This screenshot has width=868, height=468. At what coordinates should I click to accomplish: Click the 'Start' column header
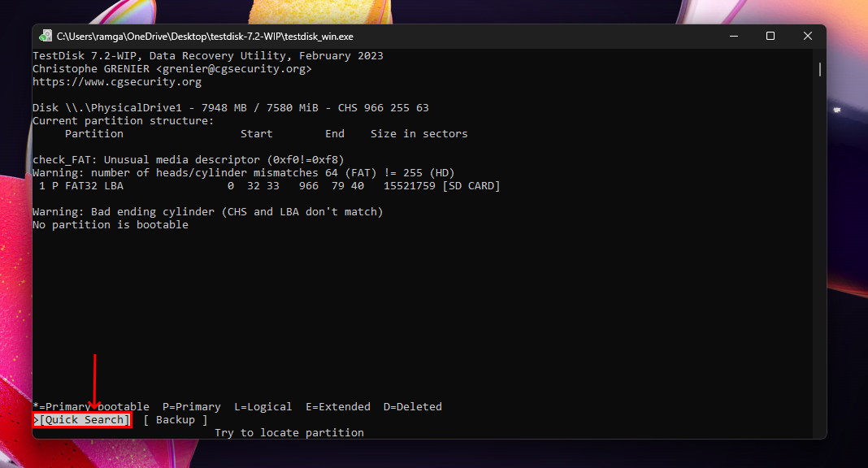click(x=256, y=134)
